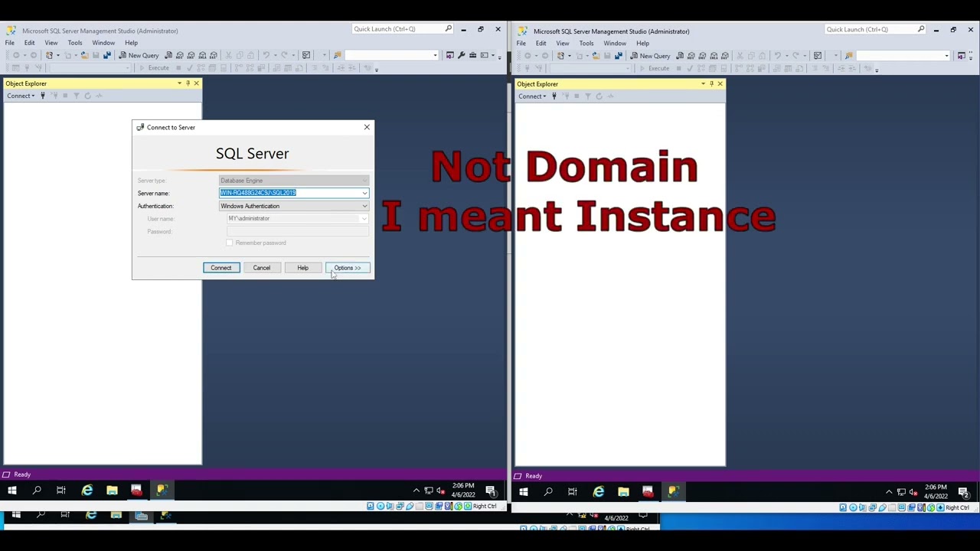Click Save All icon in left SSMS toolbar
The height and width of the screenshot is (551, 980).
pos(106,55)
